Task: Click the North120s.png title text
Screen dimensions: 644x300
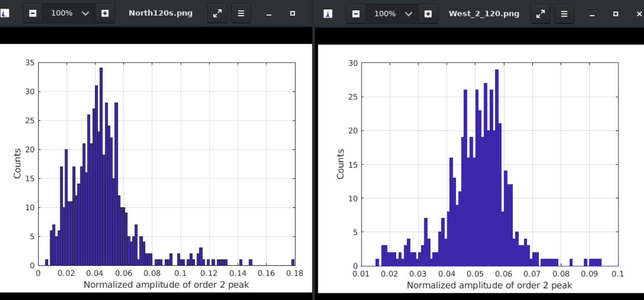Action: click(x=161, y=13)
